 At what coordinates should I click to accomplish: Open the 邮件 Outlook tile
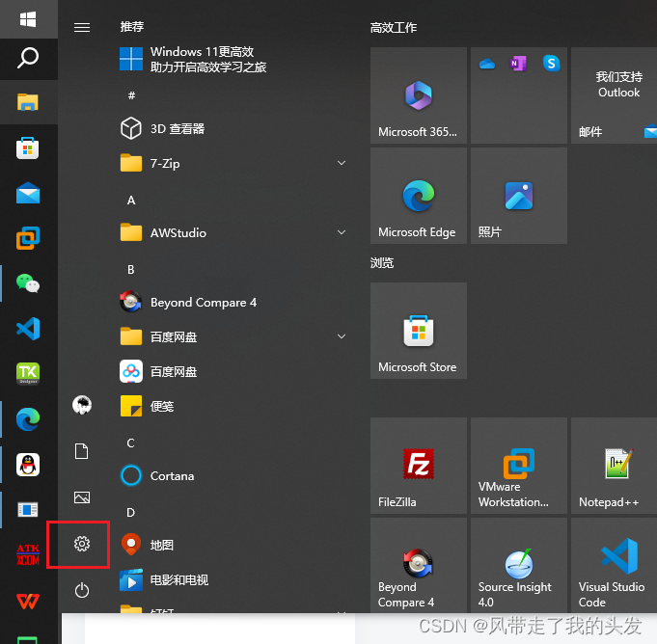click(615, 95)
